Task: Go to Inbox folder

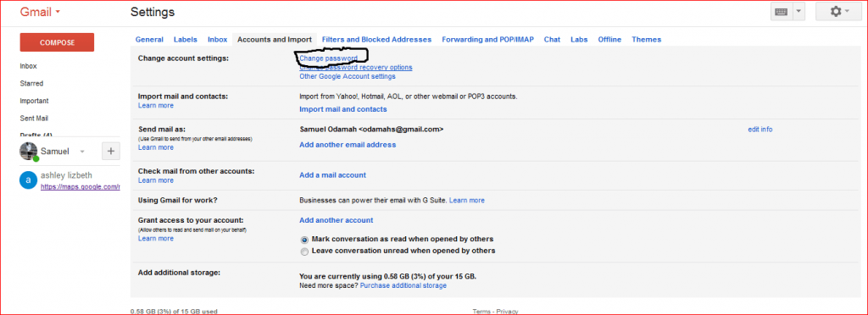Action: click(x=28, y=66)
